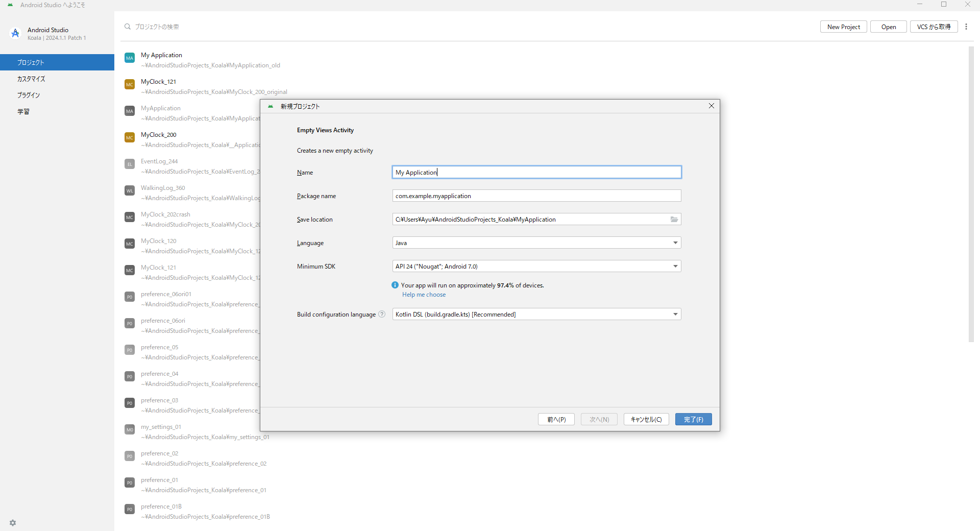This screenshot has height=531, width=980.
Task: Close the 新規プロジェクト dialog
Action: [712, 106]
